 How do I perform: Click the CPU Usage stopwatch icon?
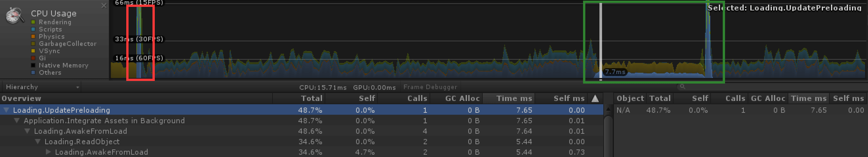(x=15, y=15)
